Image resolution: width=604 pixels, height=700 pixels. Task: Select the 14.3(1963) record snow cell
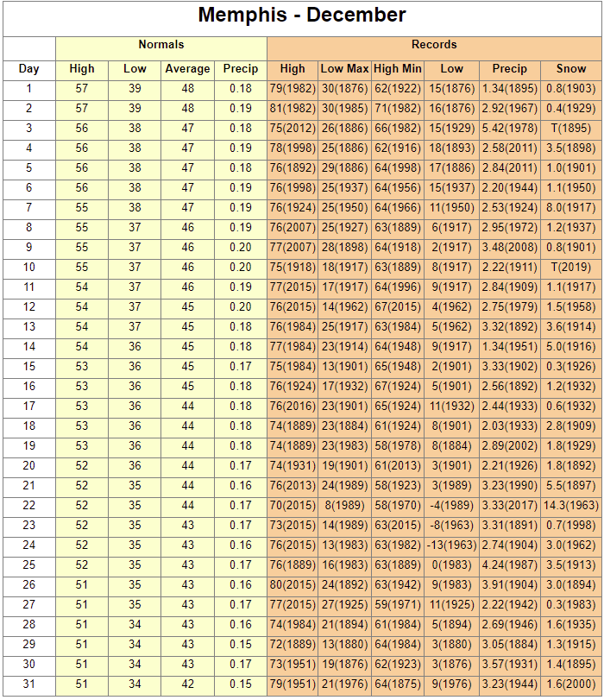coord(570,506)
